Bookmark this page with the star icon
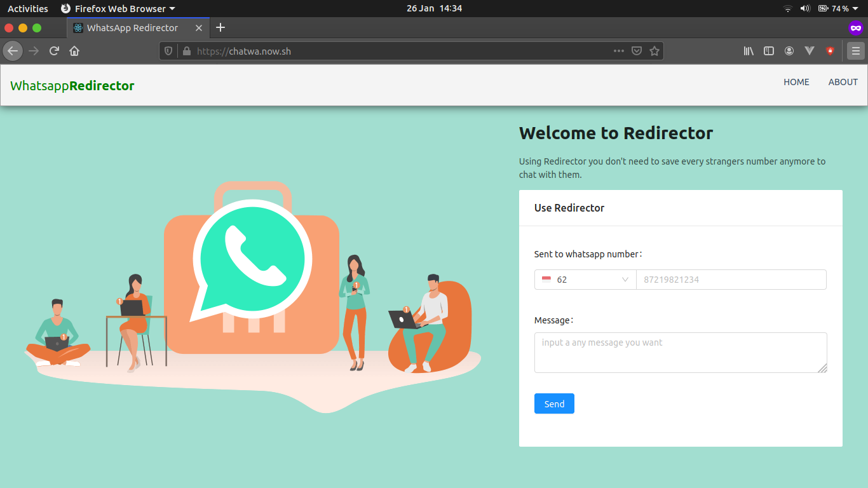The height and width of the screenshot is (488, 868). click(x=655, y=50)
